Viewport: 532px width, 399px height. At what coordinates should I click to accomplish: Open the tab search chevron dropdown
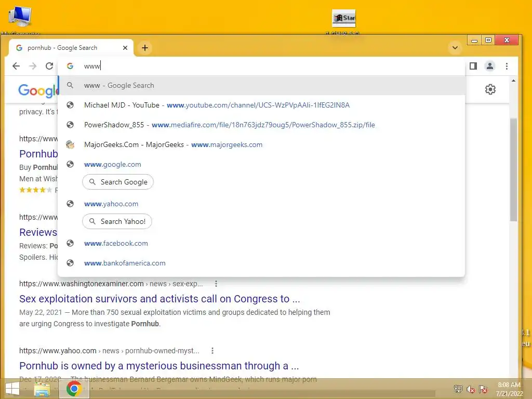tap(455, 47)
